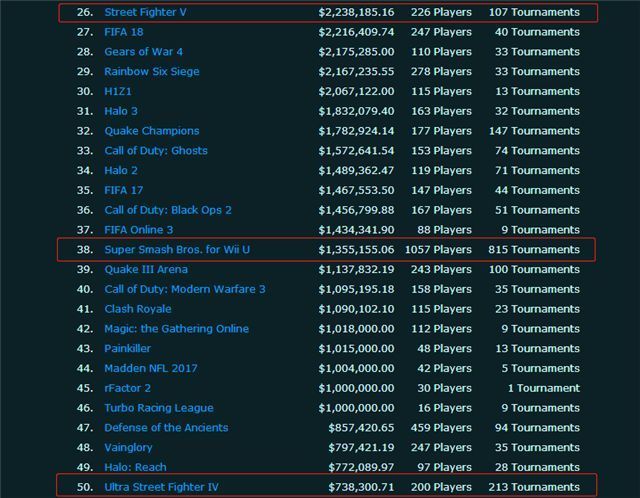Click the Gears of War 4 link

tap(144, 52)
